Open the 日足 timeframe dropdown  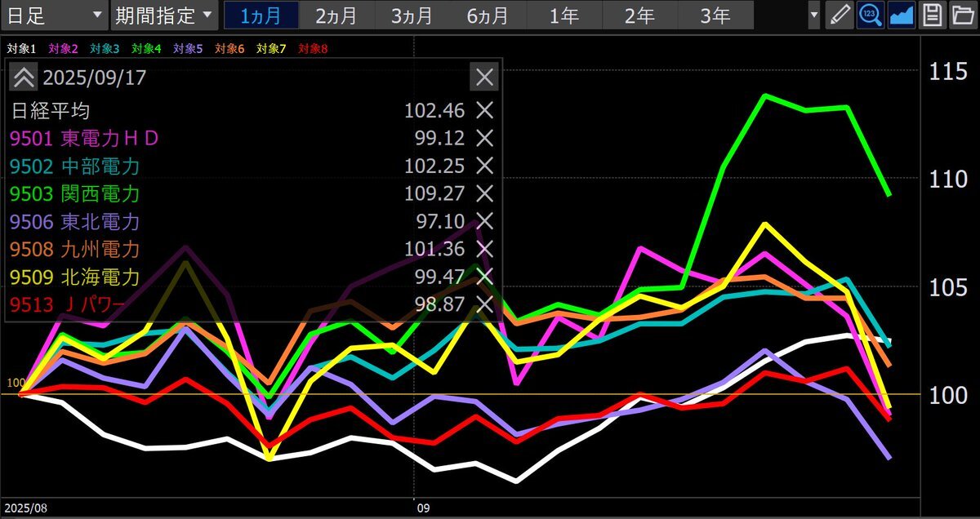(x=54, y=15)
